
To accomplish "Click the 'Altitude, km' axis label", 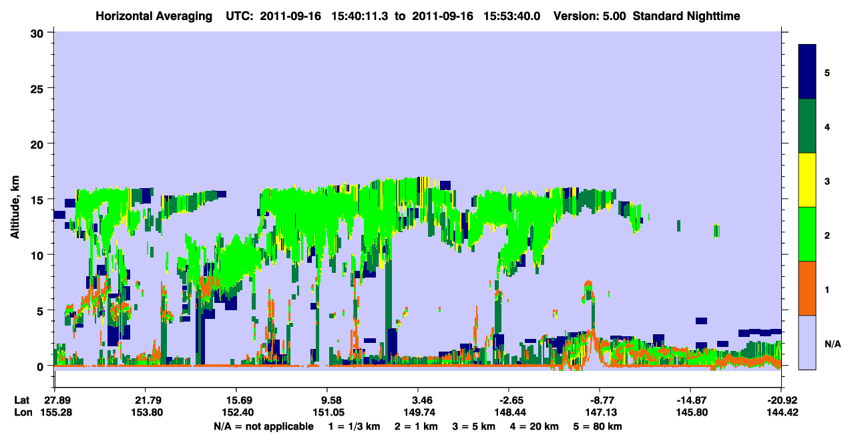I will click(x=15, y=205).
